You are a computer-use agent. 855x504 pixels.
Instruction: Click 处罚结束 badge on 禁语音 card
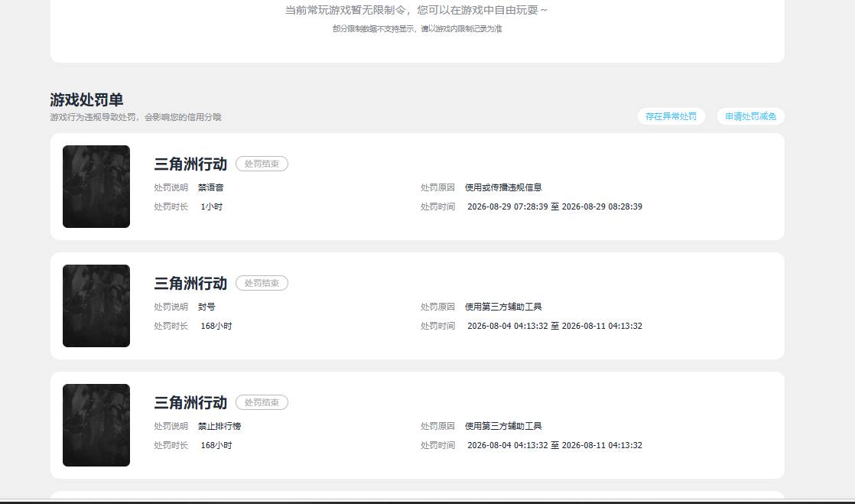(x=262, y=164)
